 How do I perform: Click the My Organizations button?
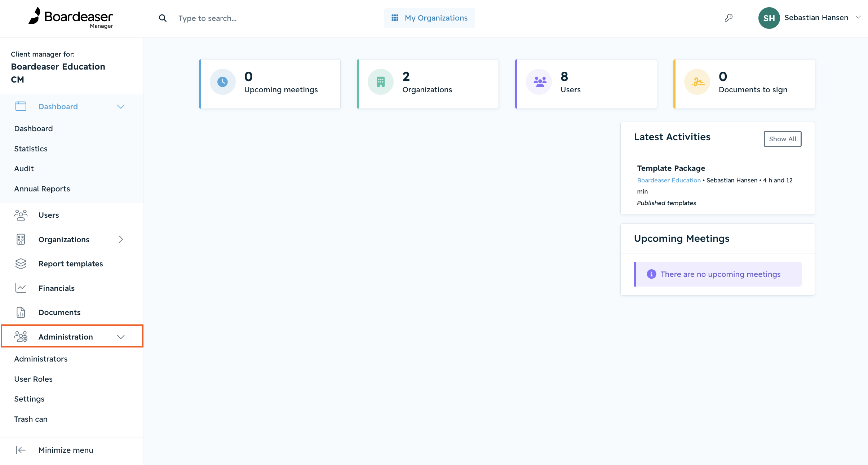429,18
